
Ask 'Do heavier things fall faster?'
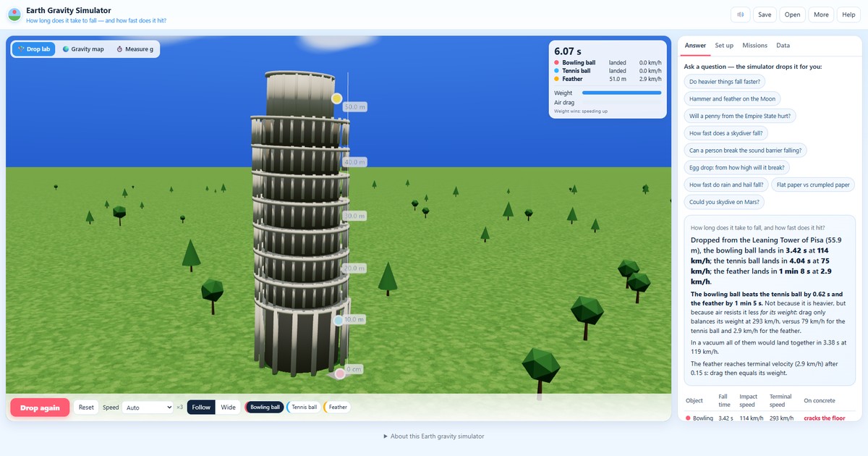coord(724,82)
